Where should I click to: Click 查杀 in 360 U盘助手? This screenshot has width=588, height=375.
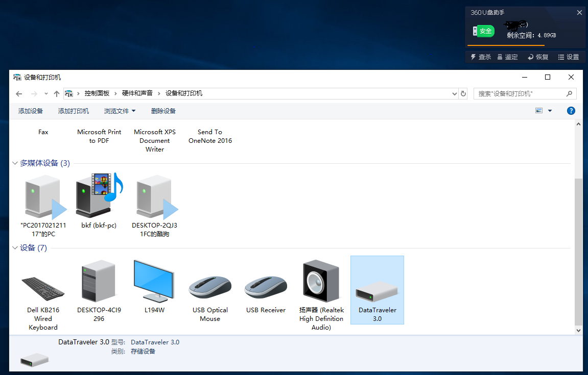(481, 57)
